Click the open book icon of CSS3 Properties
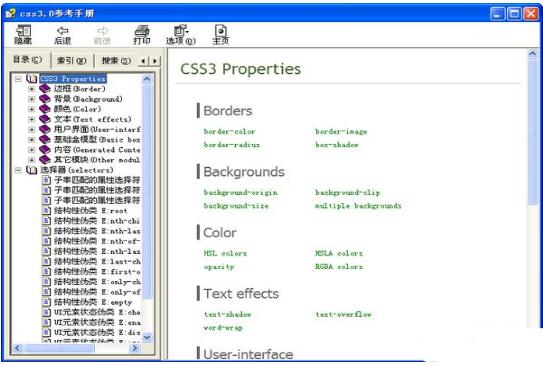Viewport: 543px width, 365px height. click(32, 79)
